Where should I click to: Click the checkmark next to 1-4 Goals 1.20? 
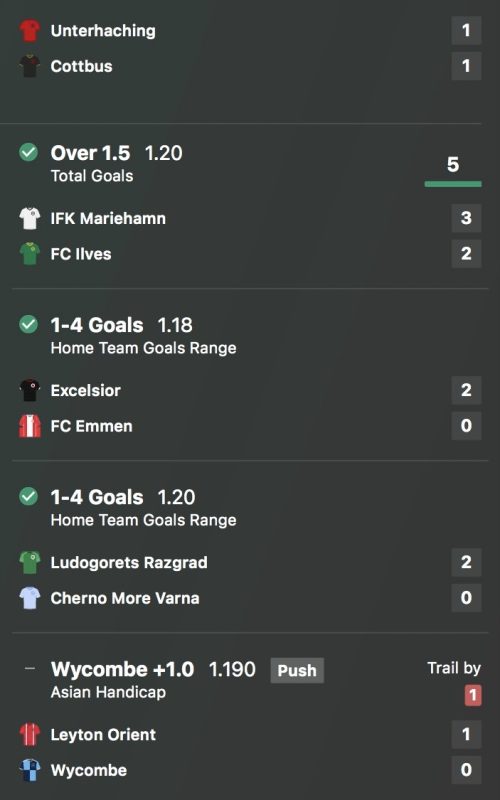[29, 496]
